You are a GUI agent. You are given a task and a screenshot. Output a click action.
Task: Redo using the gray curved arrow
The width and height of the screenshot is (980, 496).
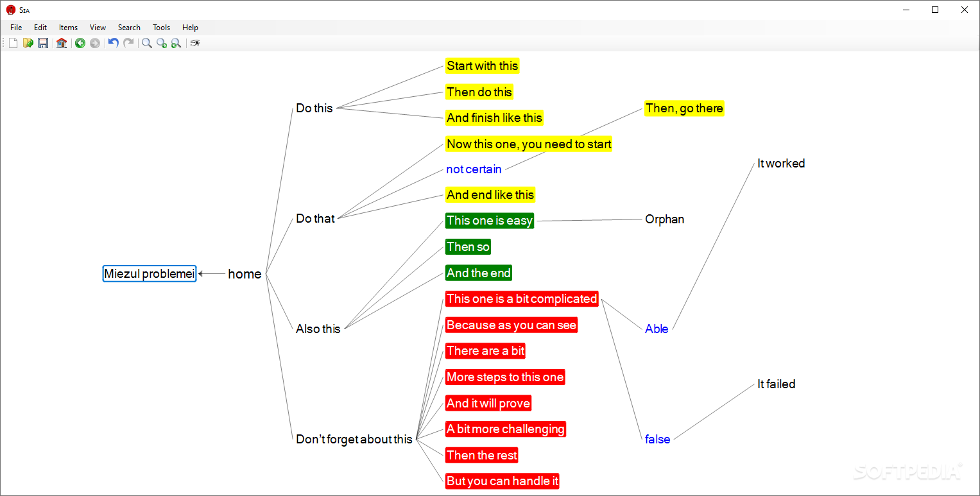pyautogui.click(x=128, y=43)
